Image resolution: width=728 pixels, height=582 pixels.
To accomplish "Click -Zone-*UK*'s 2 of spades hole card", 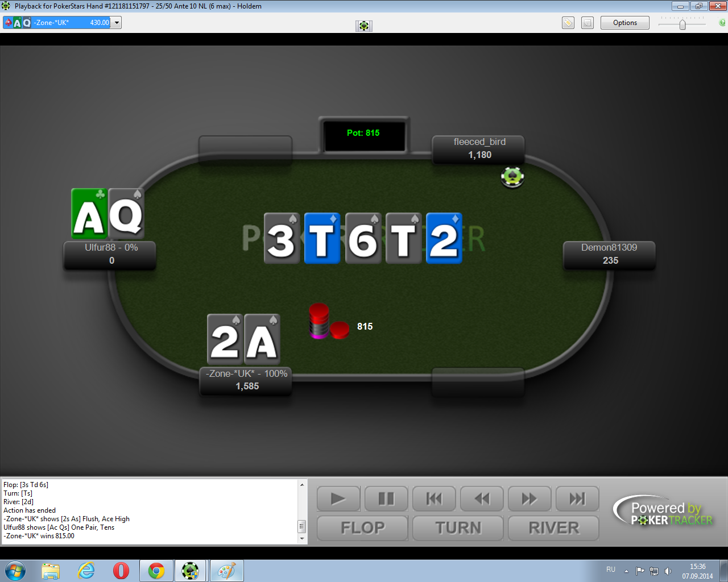I will pyautogui.click(x=225, y=339).
